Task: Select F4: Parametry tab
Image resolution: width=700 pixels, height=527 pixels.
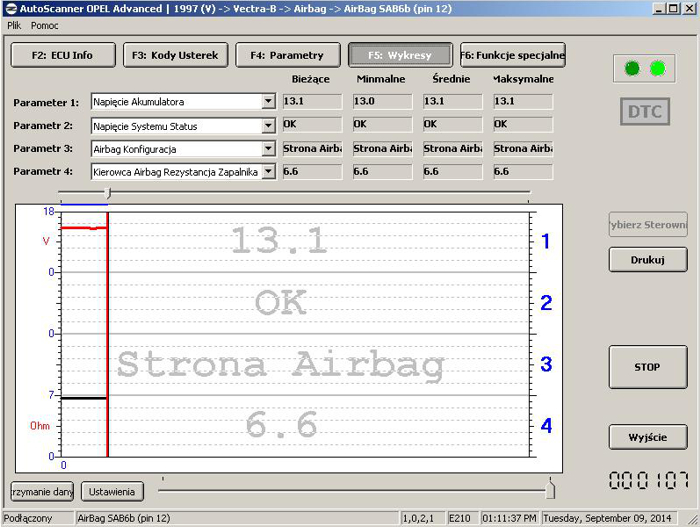Action: coord(288,55)
